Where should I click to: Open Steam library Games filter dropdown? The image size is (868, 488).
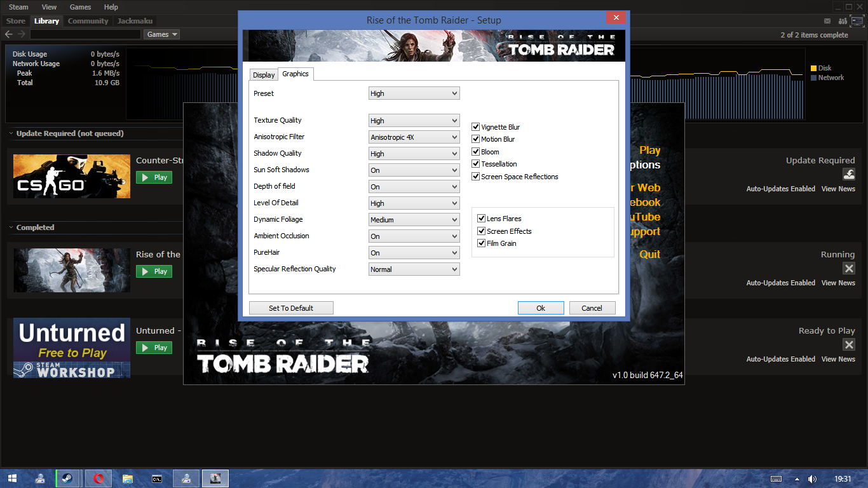[x=162, y=34]
